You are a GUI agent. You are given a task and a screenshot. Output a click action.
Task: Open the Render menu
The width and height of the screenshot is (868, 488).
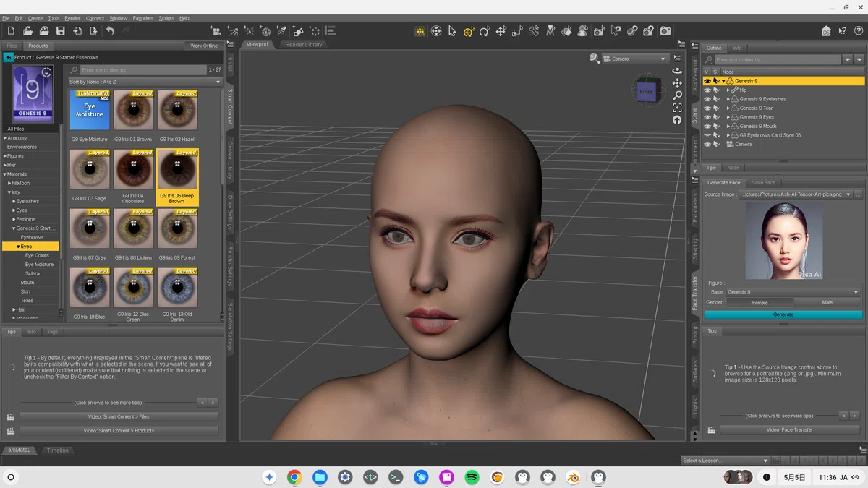point(72,18)
